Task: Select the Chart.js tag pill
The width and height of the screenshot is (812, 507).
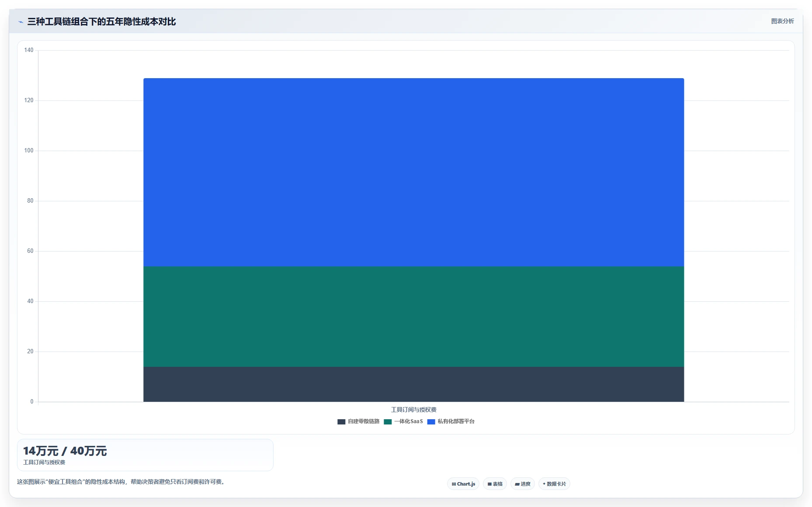Action: 463,484
